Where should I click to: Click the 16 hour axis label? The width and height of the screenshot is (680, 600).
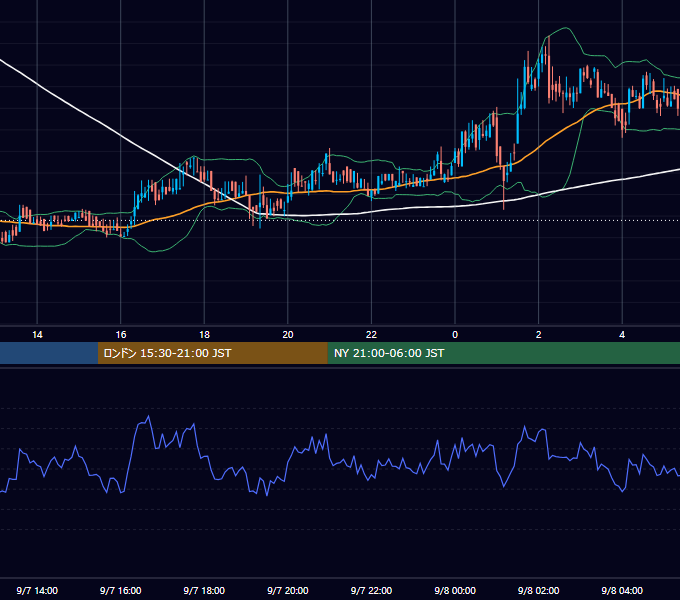(x=121, y=335)
